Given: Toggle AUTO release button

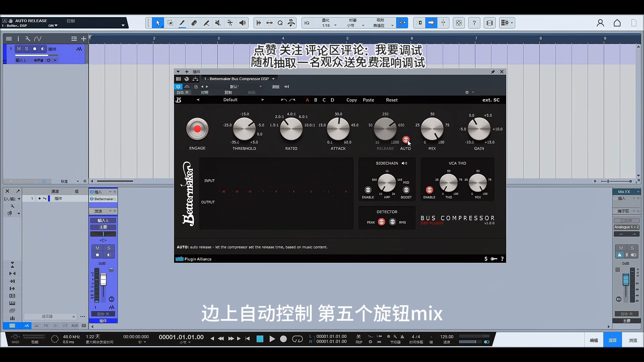Looking at the screenshot, I should point(406,139).
